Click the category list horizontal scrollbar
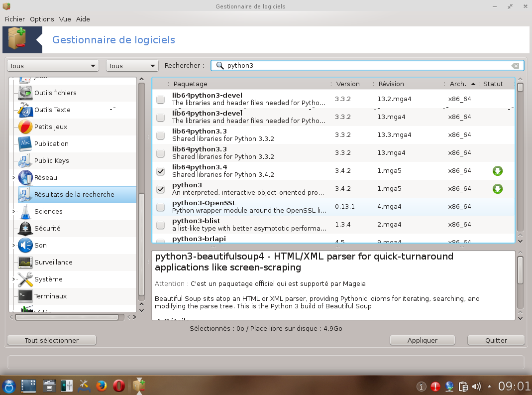This screenshot has height=395, width=532. point(67,317)
